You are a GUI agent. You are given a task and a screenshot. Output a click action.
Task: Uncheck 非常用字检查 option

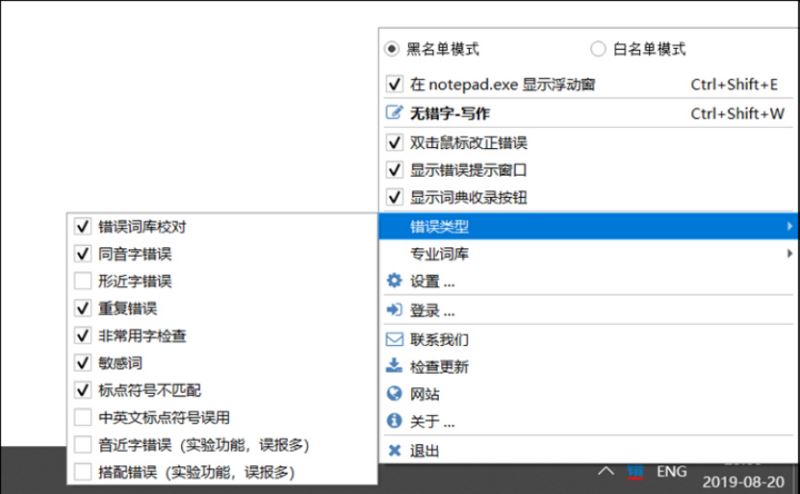(83, 335)
